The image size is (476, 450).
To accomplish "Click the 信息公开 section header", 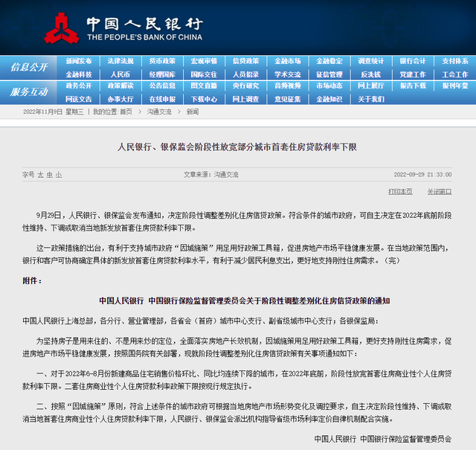I will coord(29,67).
